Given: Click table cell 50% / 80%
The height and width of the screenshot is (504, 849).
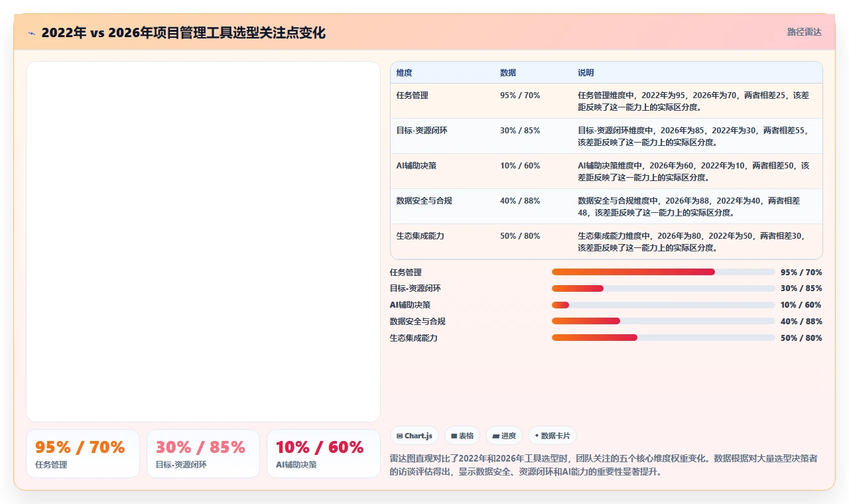Looking at the screenshot, I should pyautogui.click(x=520, y=236).
